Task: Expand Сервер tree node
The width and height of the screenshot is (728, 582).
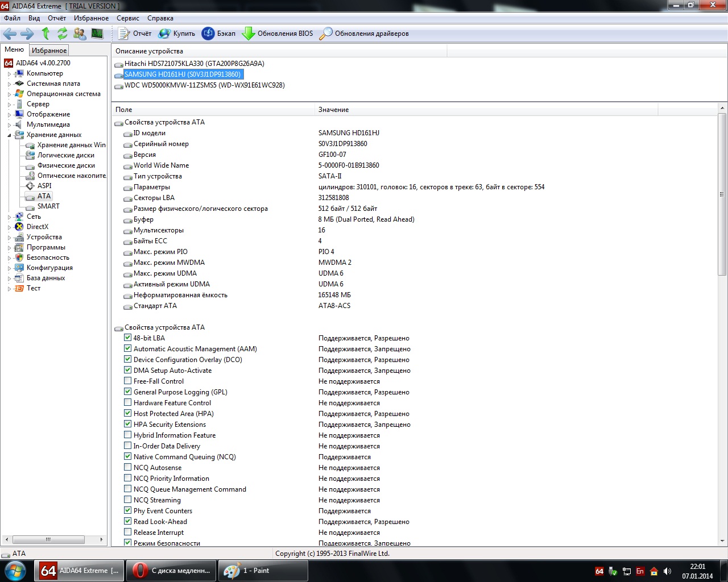Action: pos(9,105)
